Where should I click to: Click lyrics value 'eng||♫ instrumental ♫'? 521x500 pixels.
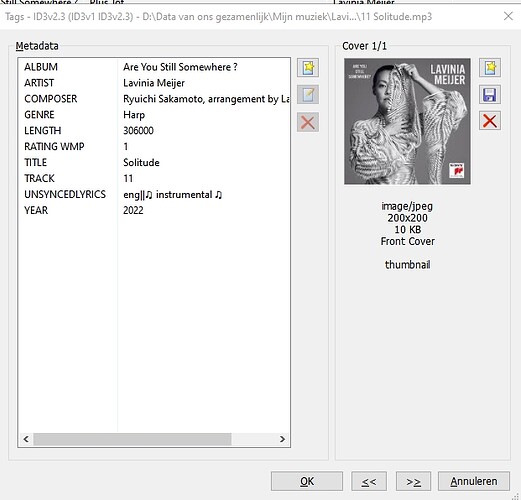pyautogui.click(x=173, y=195)
